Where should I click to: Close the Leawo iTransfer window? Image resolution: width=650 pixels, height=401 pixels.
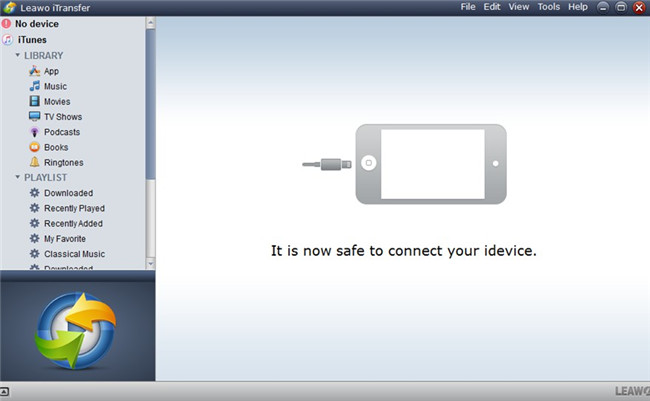pos(639,7)
